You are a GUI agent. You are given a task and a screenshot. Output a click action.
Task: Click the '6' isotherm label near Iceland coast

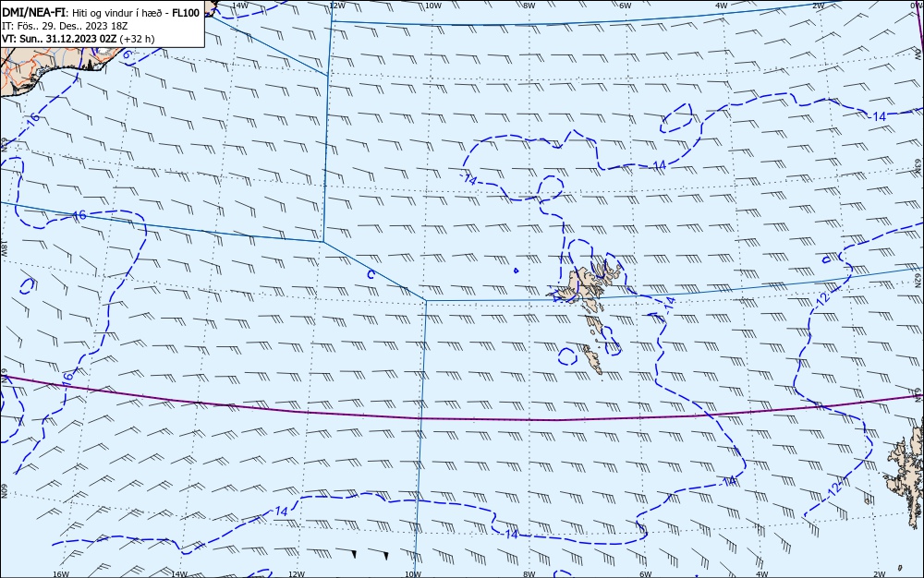[128, 54]
